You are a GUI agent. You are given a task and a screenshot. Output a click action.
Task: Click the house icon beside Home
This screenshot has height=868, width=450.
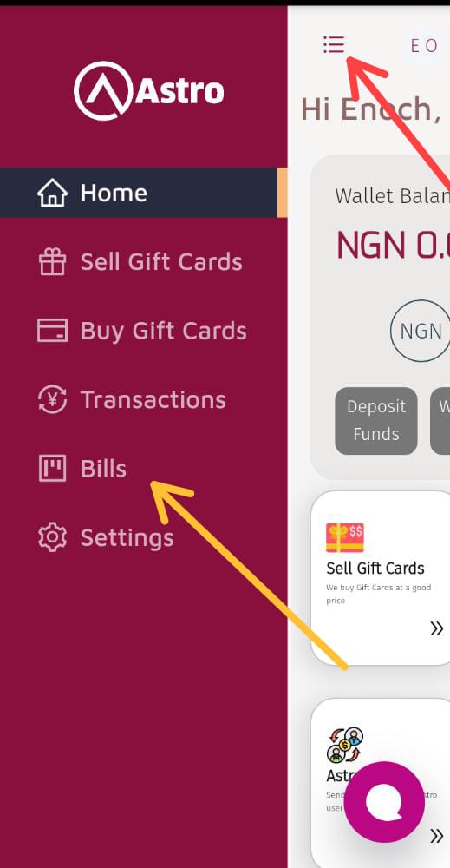[x=53, y=194]
